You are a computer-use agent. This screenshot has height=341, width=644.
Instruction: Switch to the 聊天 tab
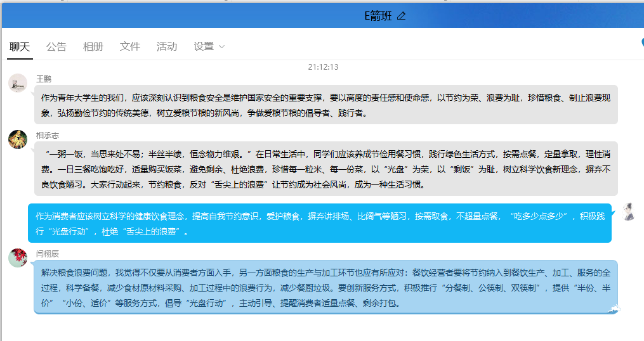pyautogui.click(x=20, y=46)
